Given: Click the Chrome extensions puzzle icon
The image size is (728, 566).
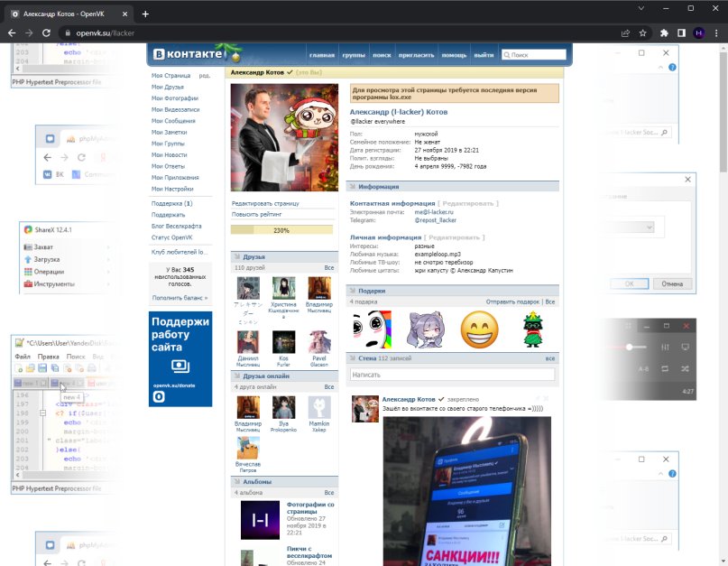Looking at the screenshot, I should (x=665, y=32).
